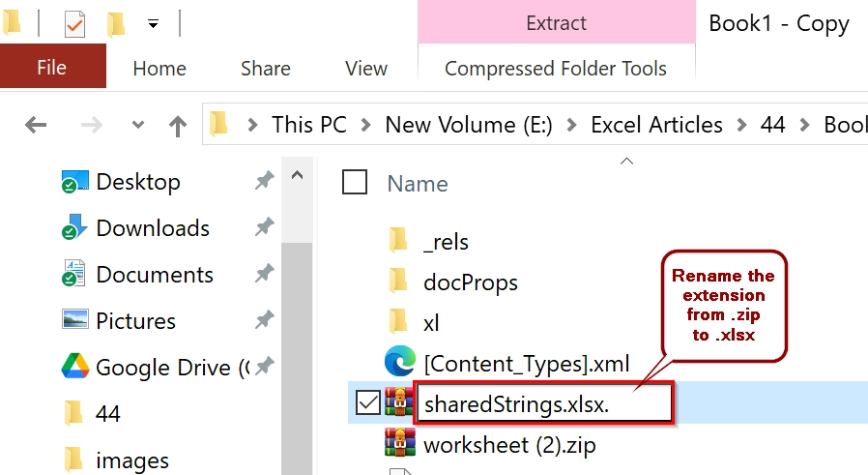
Task: Switch to the Share ribbon tab
Action: (265, 68)
